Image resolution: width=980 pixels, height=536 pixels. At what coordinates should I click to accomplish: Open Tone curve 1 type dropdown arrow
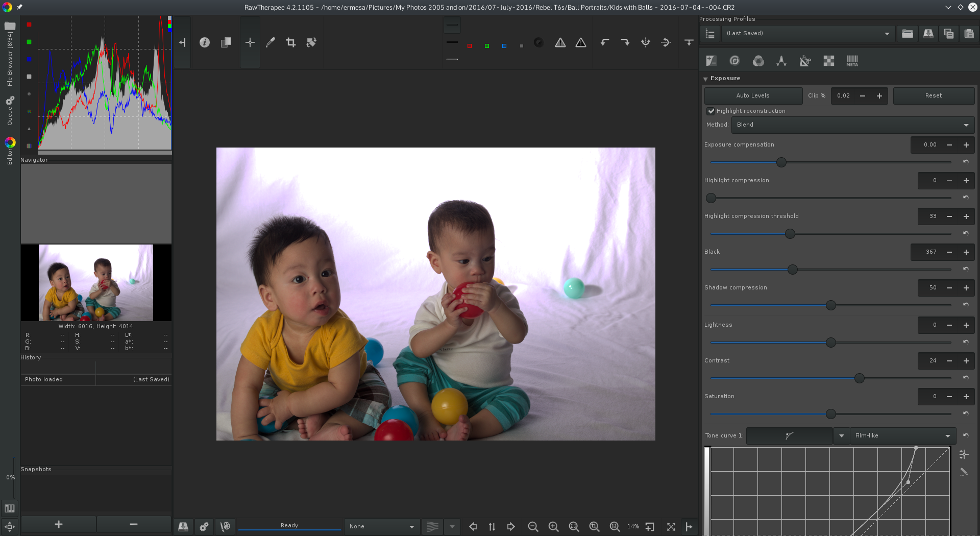(842, 436)
